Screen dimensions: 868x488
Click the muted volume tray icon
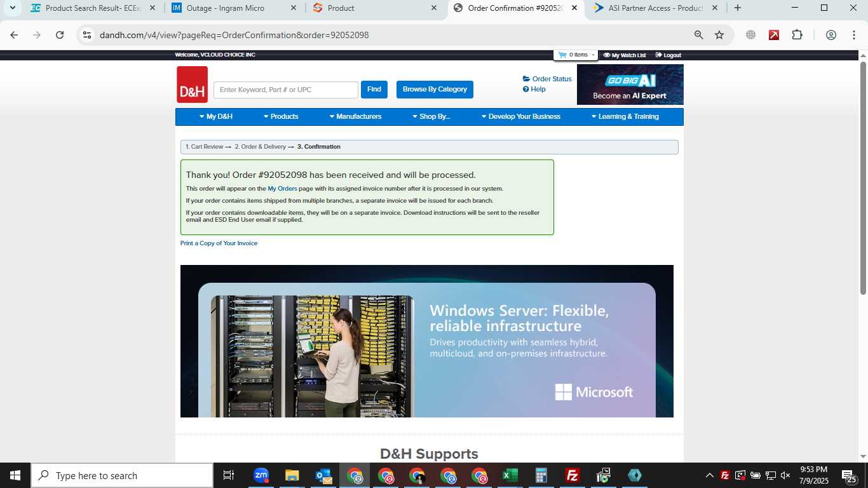[785, 475]
